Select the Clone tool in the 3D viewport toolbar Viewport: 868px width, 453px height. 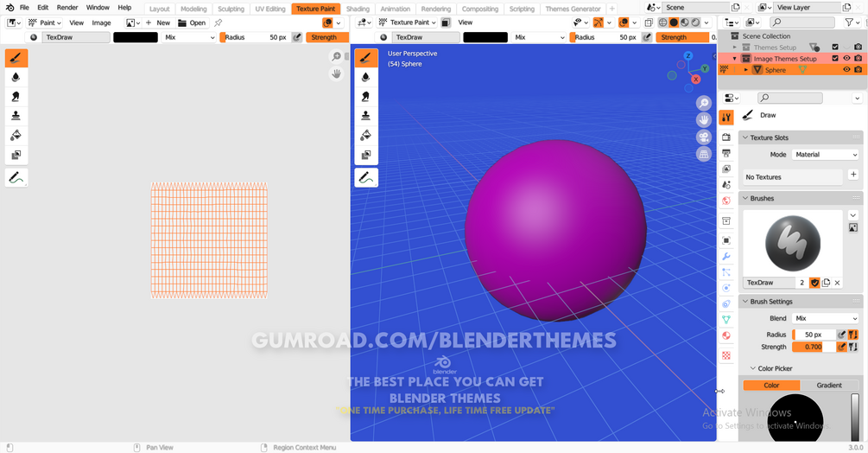[366, 117]
